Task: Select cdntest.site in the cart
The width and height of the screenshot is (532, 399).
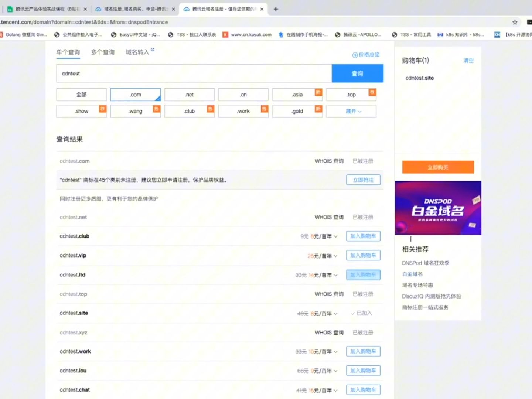Action: tap(420, 78)
